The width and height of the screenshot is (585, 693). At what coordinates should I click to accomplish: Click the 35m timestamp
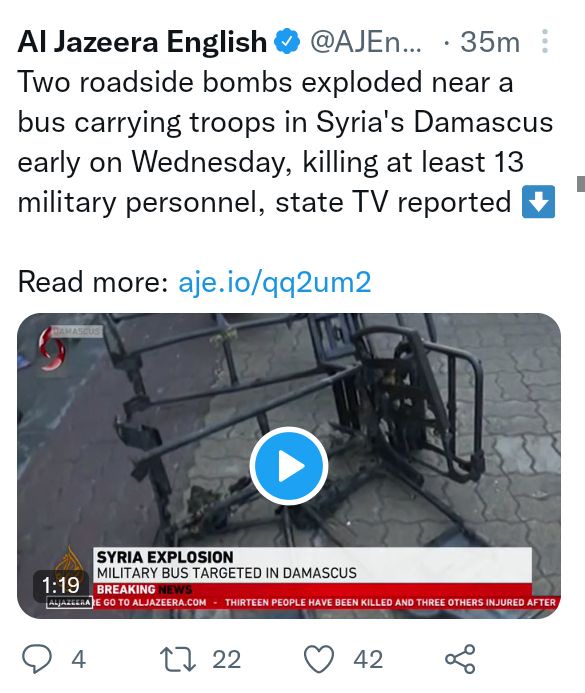pyautogui.click(x=490, y=42)
